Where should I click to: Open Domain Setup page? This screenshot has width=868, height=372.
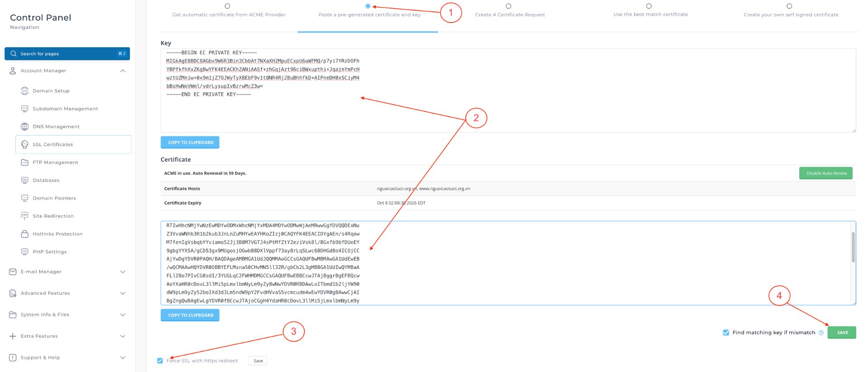(51, 91)
